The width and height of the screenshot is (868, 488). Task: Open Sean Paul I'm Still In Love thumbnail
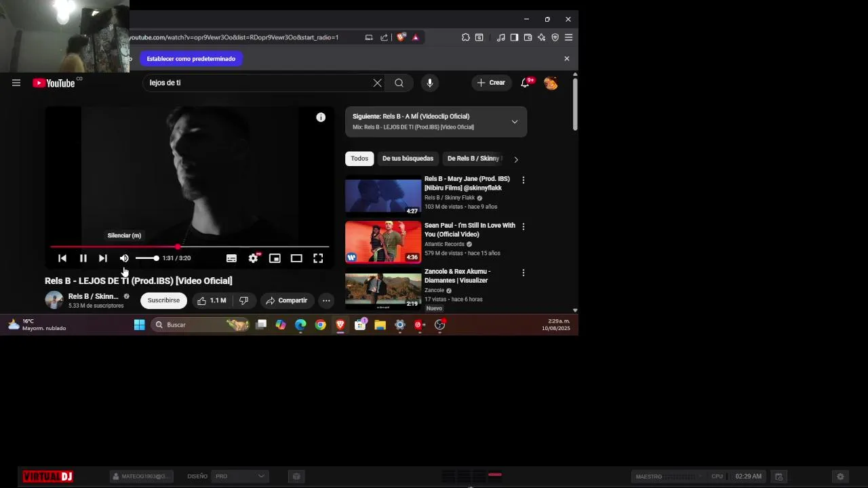[x=383, y=242]
